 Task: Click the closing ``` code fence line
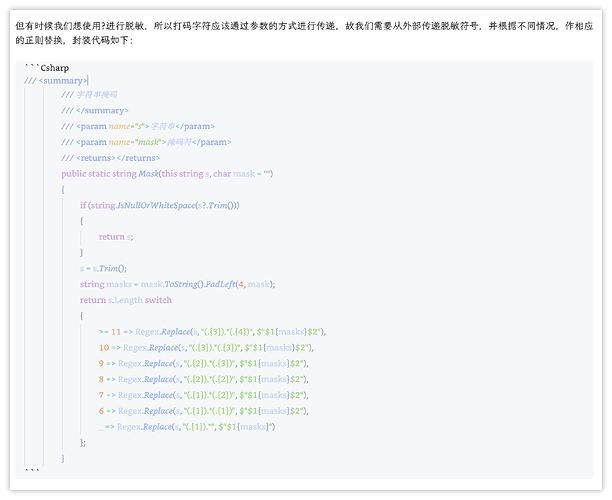point(32,470)
